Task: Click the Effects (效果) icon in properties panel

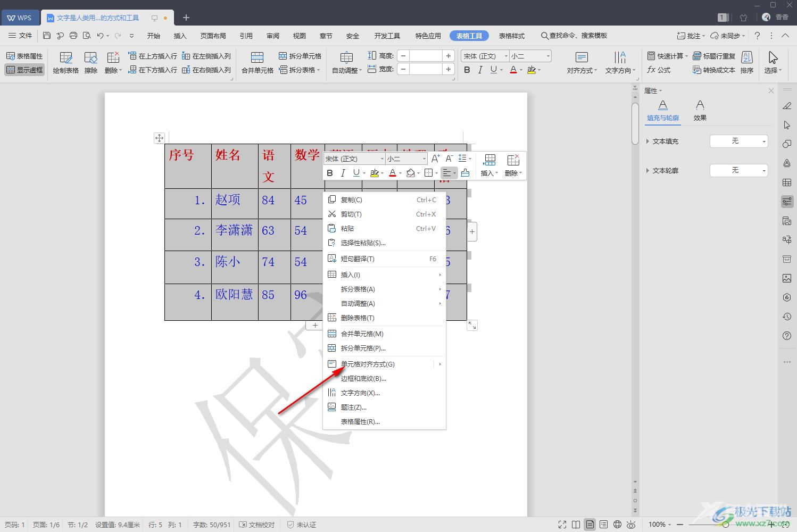Action: [700, 105]
